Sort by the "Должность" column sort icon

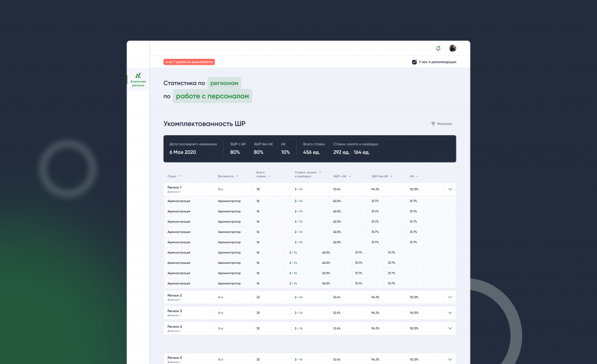(237, 176)
